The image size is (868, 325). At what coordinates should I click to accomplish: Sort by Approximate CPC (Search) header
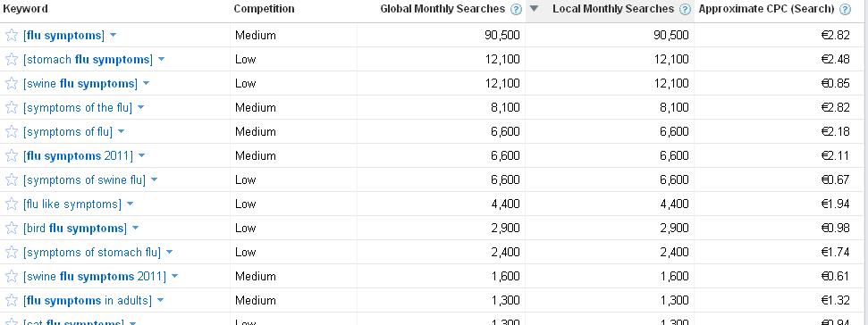[766, 9]
